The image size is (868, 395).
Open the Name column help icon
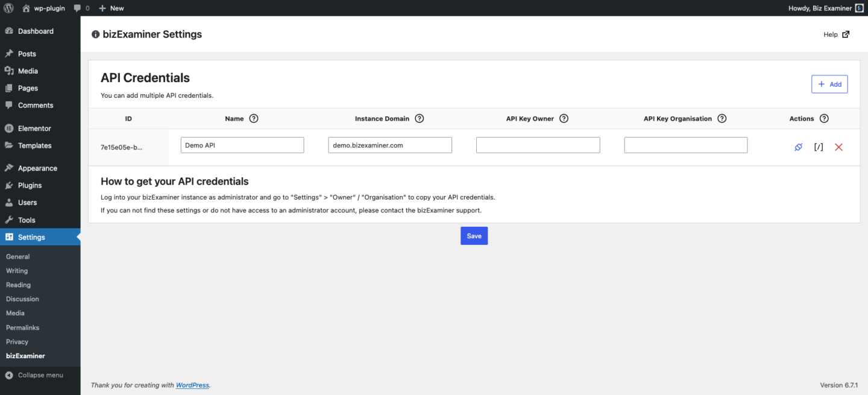point(254,118)
